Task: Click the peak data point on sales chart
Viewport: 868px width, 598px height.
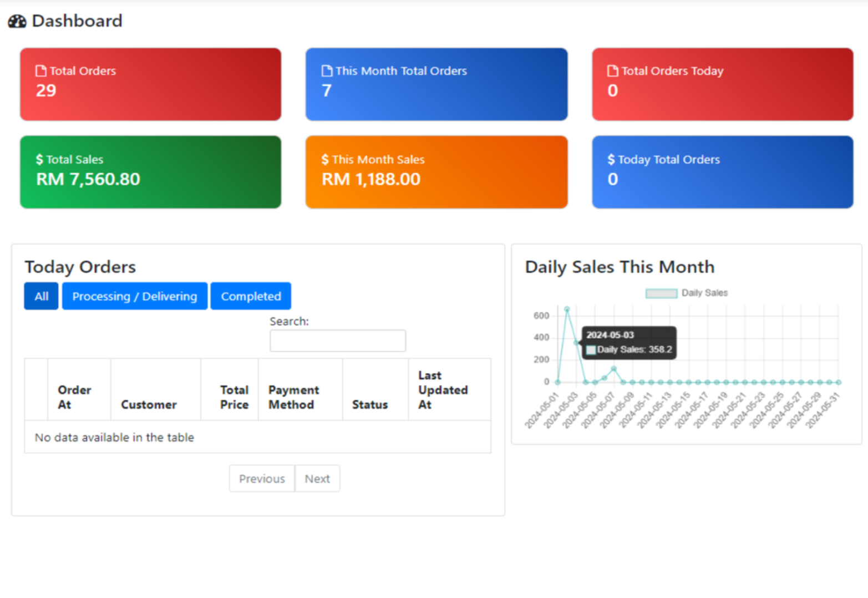Action: (x=567, y=310)
